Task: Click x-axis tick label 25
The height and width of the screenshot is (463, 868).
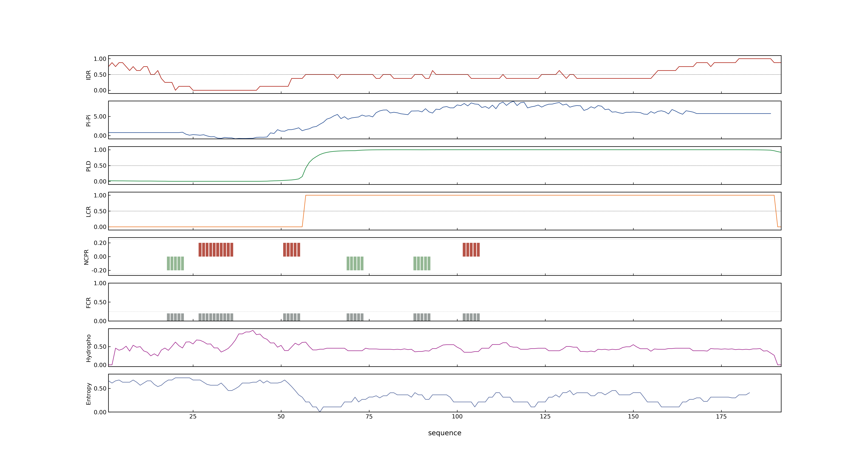Action: click(x=193, y=416)
